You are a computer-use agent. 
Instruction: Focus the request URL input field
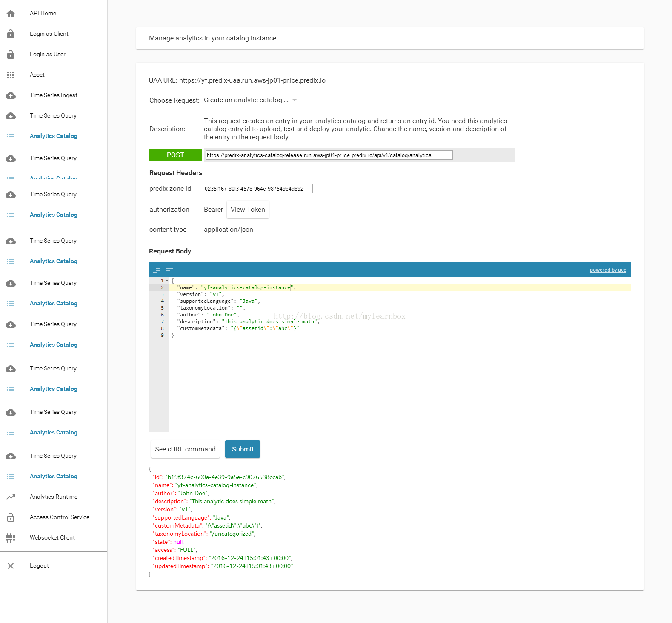point(329,155)
